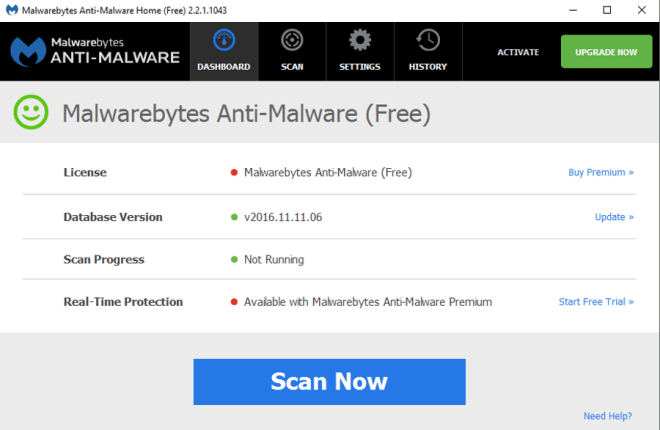Click the Scan Progress label
Image resolution: width=660 pixels, height=430 pixels.
[x=104, y=260]
